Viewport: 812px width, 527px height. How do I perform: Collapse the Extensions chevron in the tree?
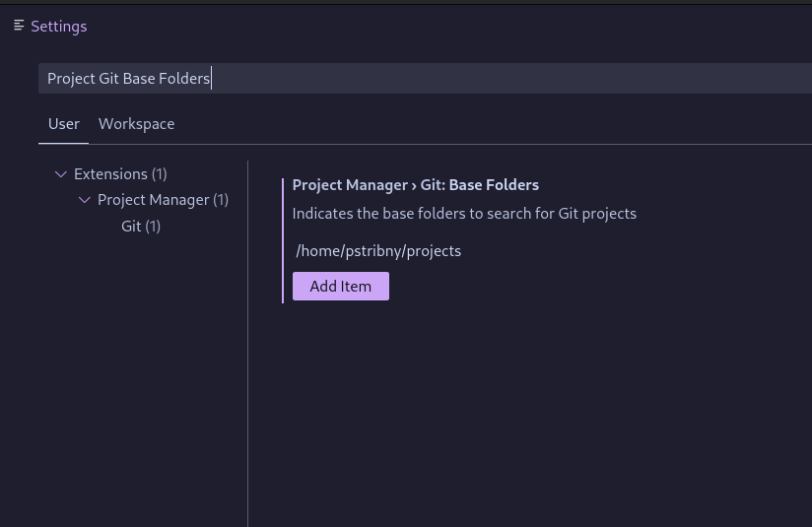coord(61,174)
